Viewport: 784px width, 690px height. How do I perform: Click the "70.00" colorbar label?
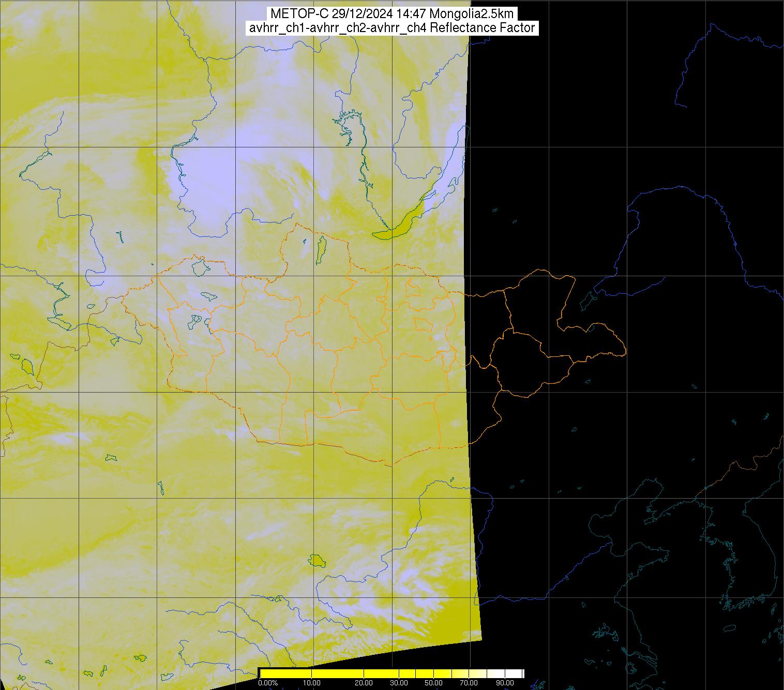(469, 683)
